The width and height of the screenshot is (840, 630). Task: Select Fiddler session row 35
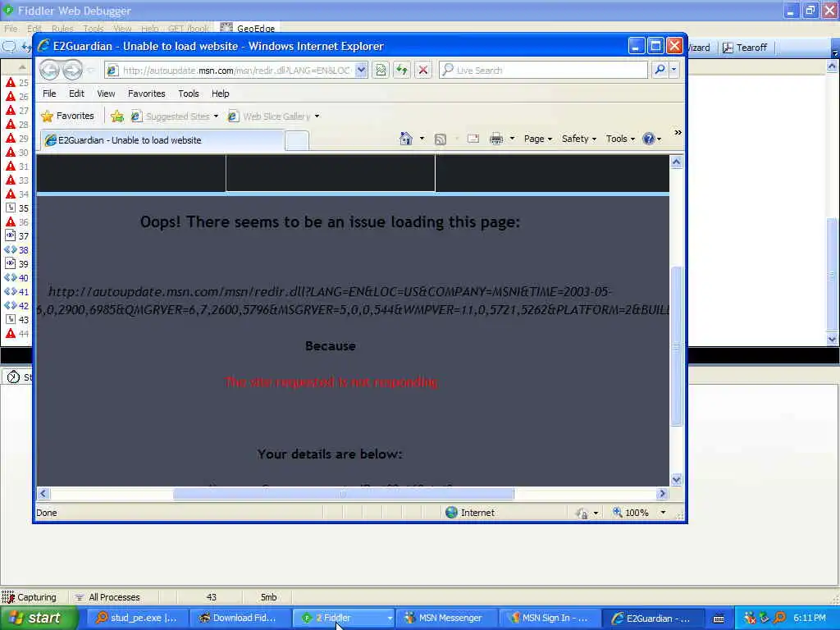pos(16,208)
